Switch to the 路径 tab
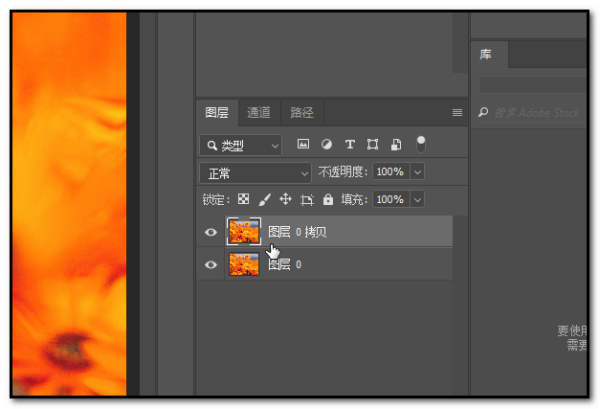This screenshot has height=409, width=600. (302, 112)
